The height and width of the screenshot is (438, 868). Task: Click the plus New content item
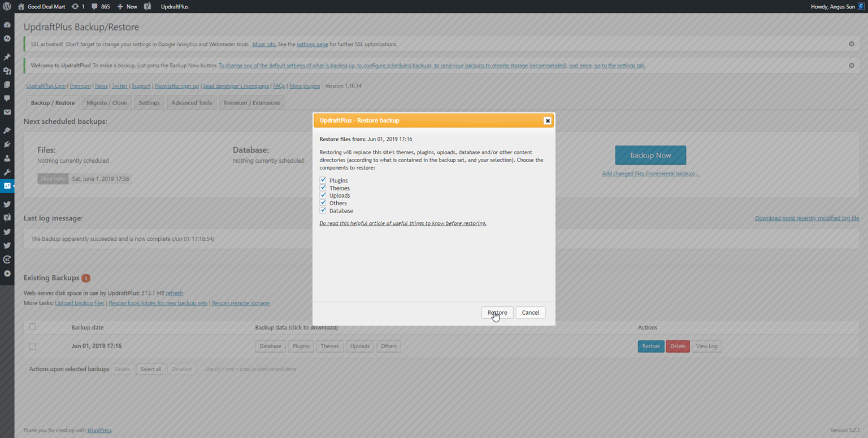tap(127, 7)
